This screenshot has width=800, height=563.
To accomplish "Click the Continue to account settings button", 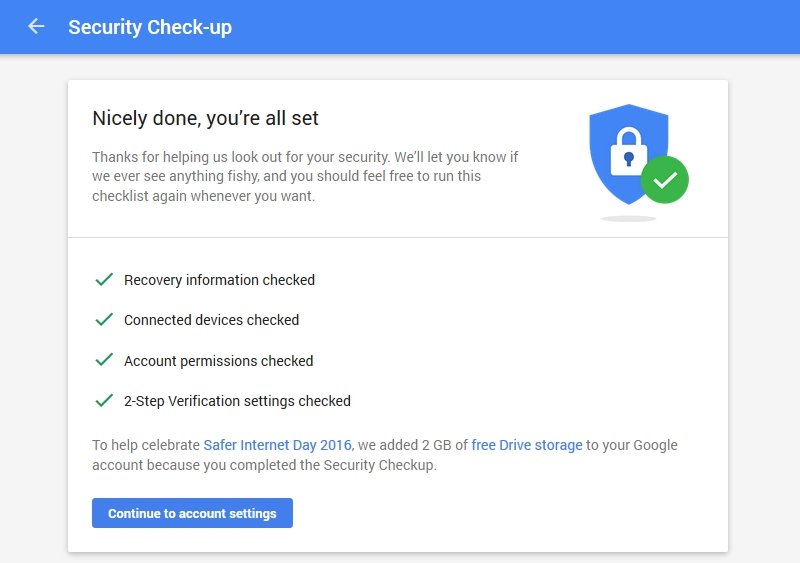I will pos(192,513).
